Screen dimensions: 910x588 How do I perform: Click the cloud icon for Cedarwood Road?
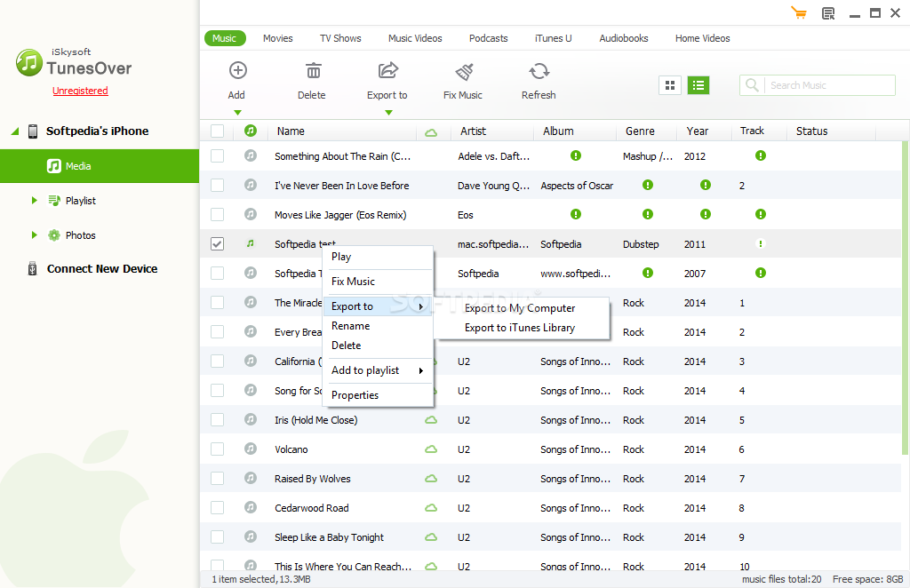coord(431,507)
